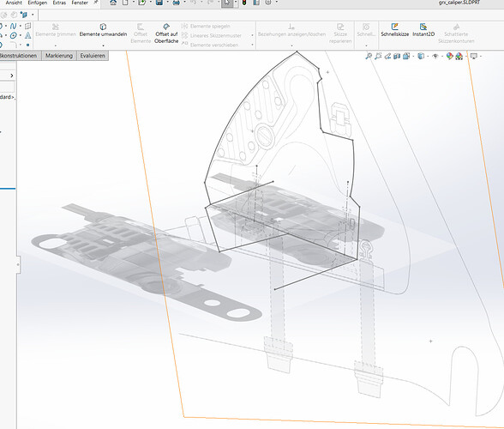Screen dimensions: 504x429
Task: Select the Offset auf Oberfläche tool
Action: pos(166,33)
